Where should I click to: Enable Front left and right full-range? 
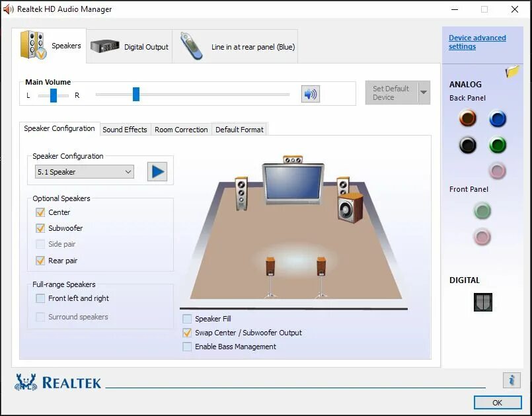[40, 298]
